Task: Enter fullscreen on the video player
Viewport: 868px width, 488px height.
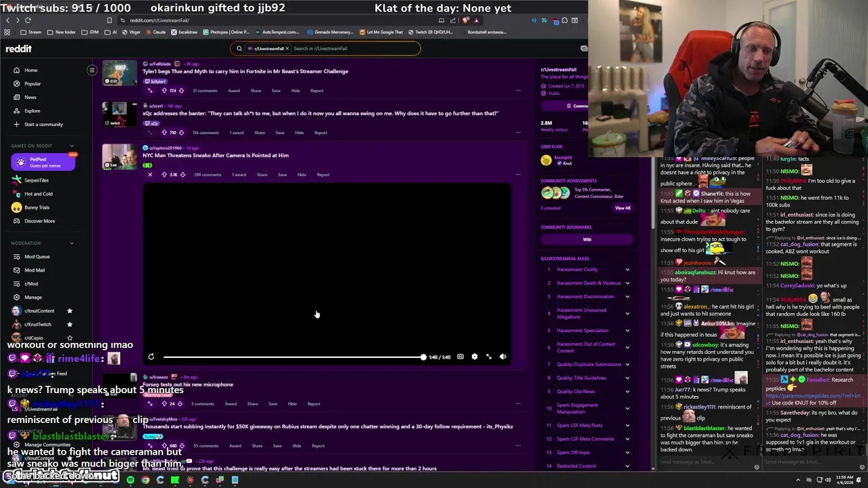Action: coord(489,357)
